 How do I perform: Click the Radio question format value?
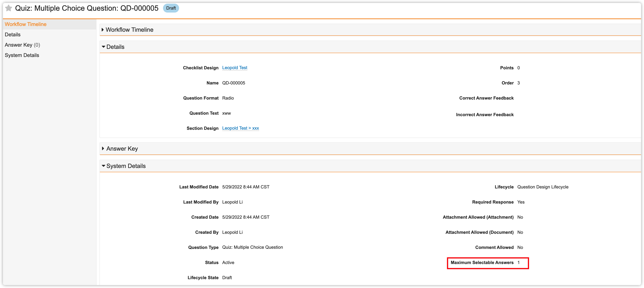tap(228, 98)
